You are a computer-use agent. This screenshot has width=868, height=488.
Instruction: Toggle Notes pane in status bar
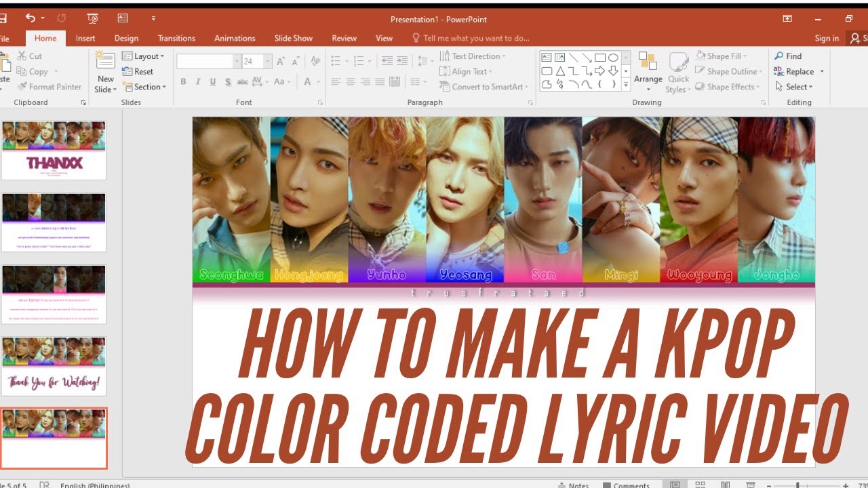573,485
